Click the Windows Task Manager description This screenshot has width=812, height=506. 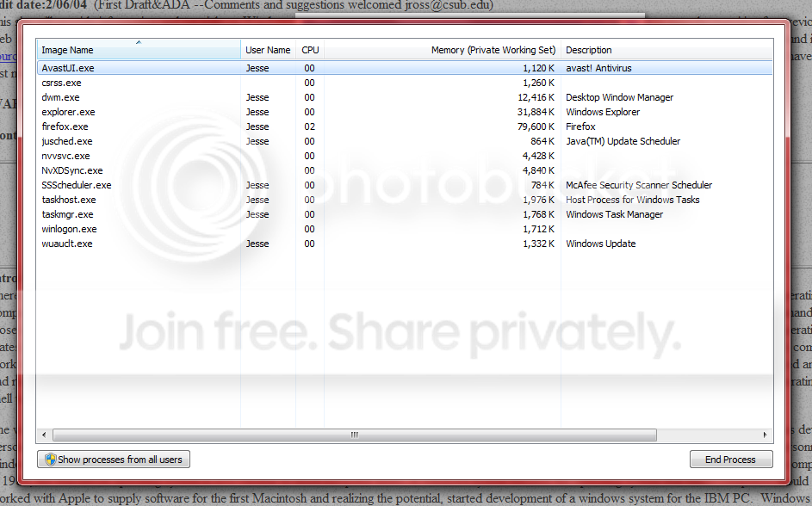(614, 214)
